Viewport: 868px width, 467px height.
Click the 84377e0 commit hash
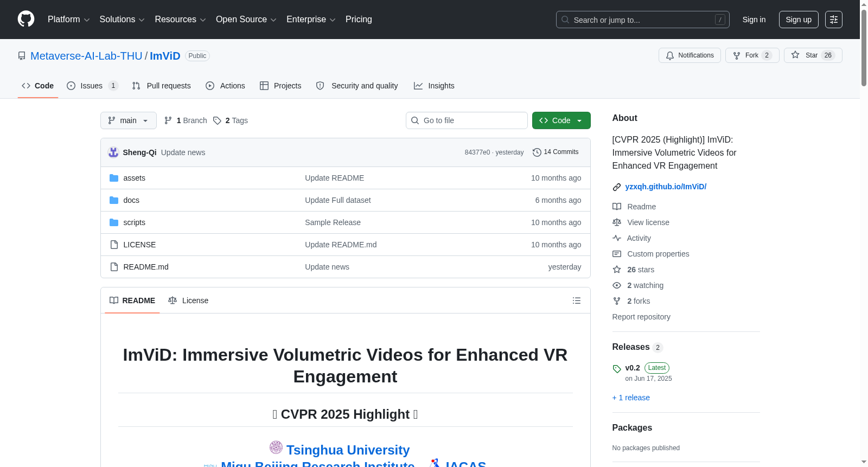[477, 152]
